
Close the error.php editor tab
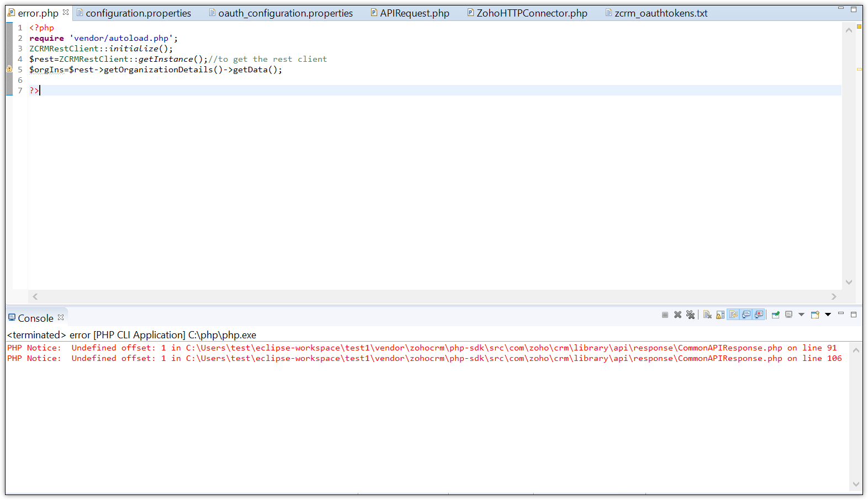pyautogui.click(x=66, y=12)
